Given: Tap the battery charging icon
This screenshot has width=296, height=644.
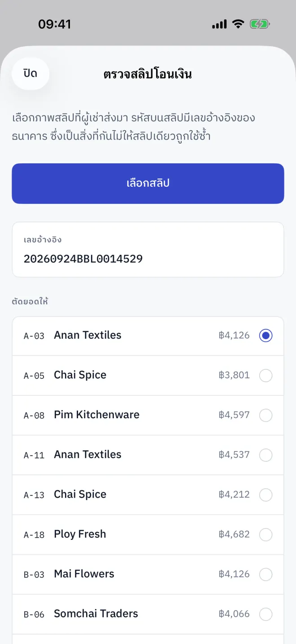Looking at the screenshot, I should click(x=260, y=24).
